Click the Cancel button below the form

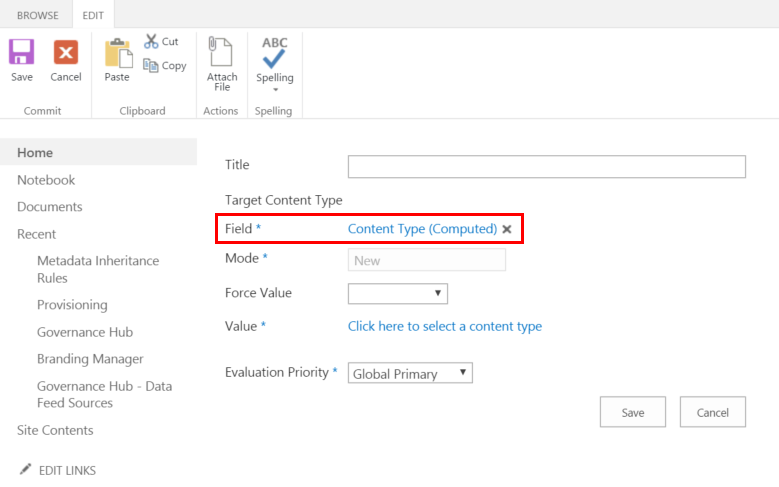click(x=712, y=412)
